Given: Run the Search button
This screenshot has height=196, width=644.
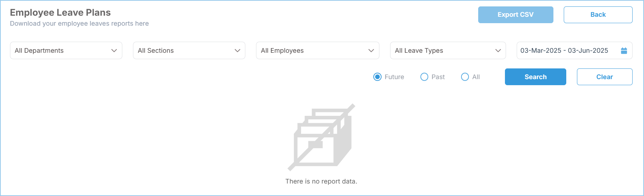Looking at the screenshot, I should point(536,77).
